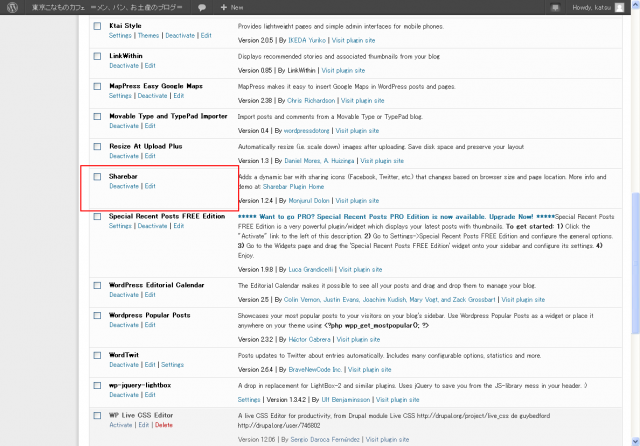Deactivate the Sharebar plugin
This screenshot has height=446, width=640.
pos(124,186)
